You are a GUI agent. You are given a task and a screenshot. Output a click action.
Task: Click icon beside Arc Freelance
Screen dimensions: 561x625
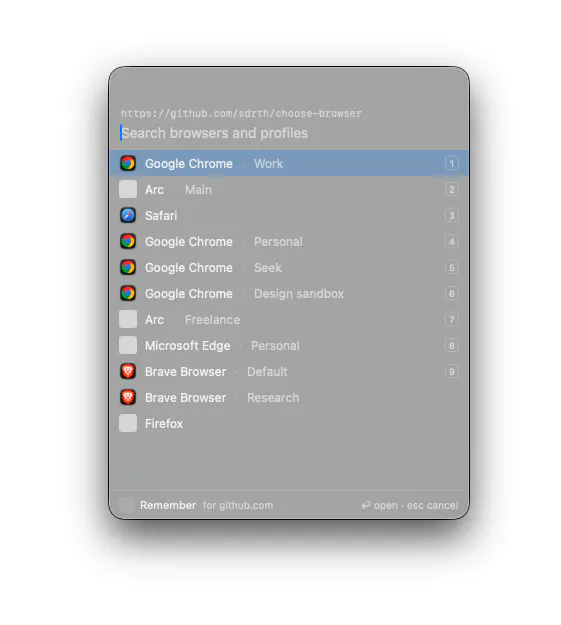[x=128, y=319]
